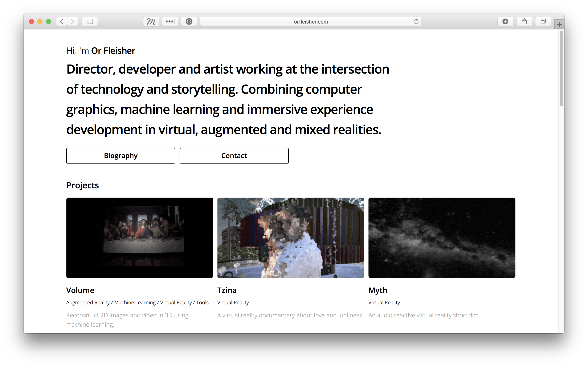This screenshot has height=367, width=588.
Task: Toggle the Safari sidebar button
Action: pos(90,22)
